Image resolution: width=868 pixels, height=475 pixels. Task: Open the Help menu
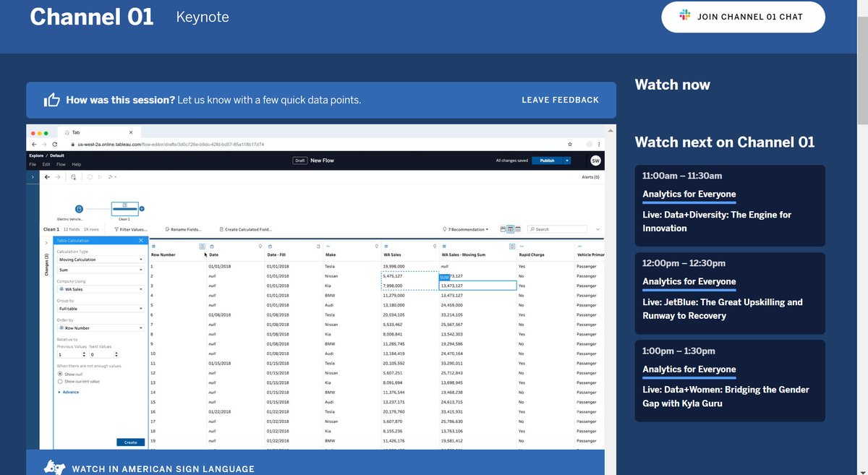click(x=77, y=165)
